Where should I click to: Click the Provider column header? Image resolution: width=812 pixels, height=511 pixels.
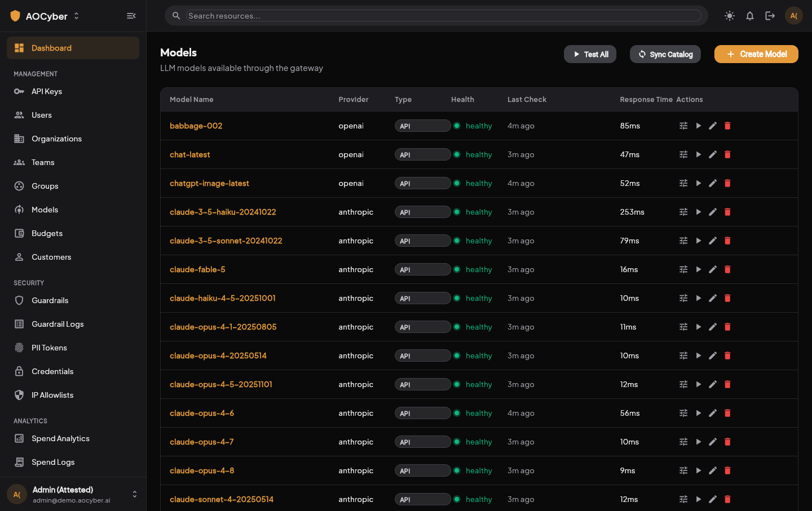tap(354, 99)
